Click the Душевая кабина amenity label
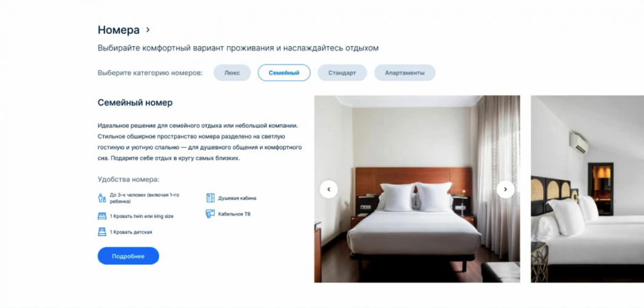The image size is (644, 308). pos(237,198)
